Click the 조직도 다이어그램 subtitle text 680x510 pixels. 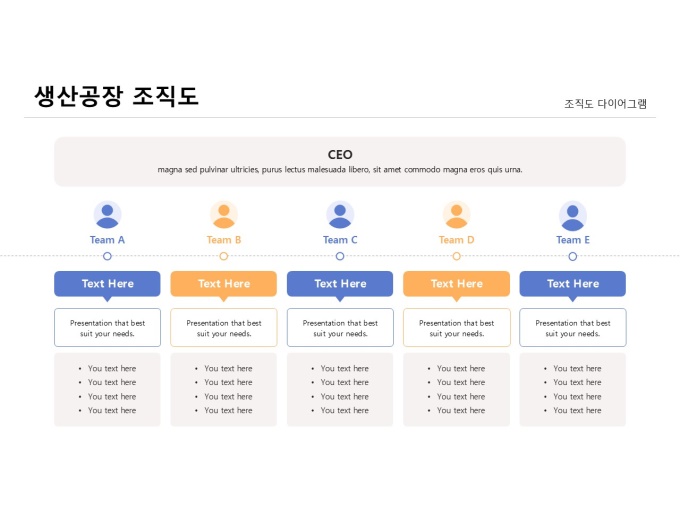point(605,103)
